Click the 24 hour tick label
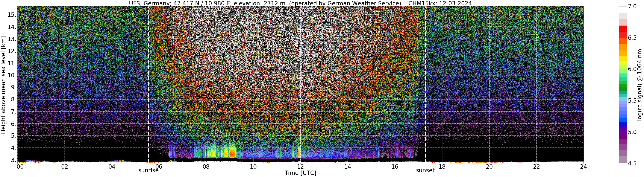 pyautogui.click(x=583, y=166)
